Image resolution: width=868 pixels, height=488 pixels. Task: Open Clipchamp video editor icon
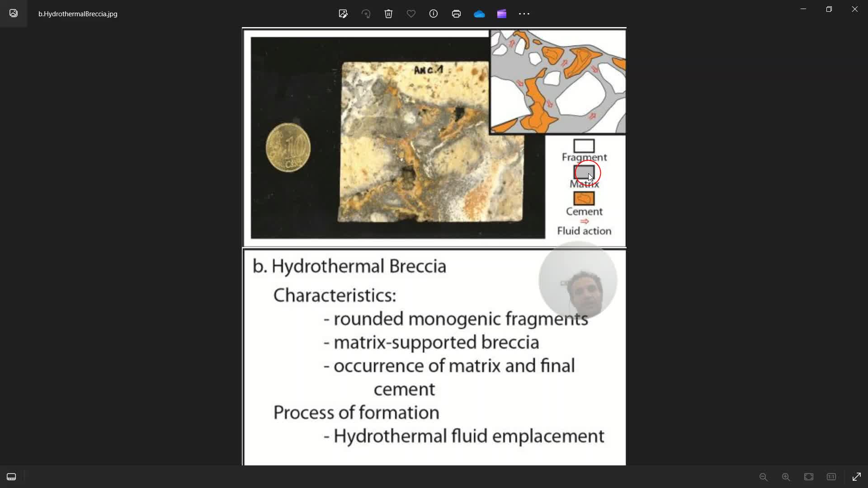(x=502, y=14)
